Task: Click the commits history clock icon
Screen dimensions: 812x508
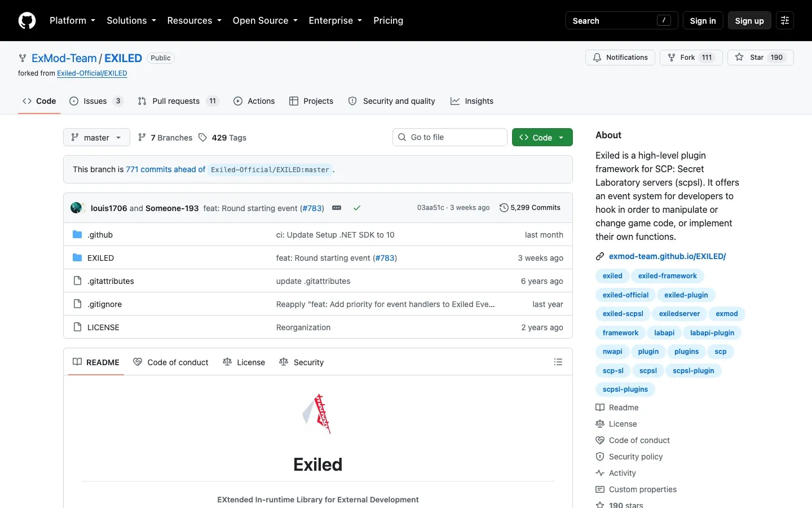Action: (x=504, y=208)
